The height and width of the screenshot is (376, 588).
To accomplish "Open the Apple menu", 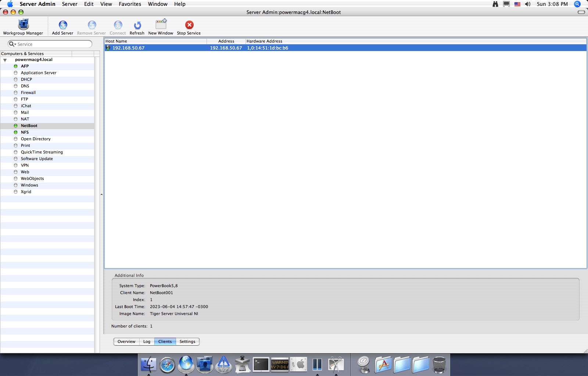I will click(10, 4).
